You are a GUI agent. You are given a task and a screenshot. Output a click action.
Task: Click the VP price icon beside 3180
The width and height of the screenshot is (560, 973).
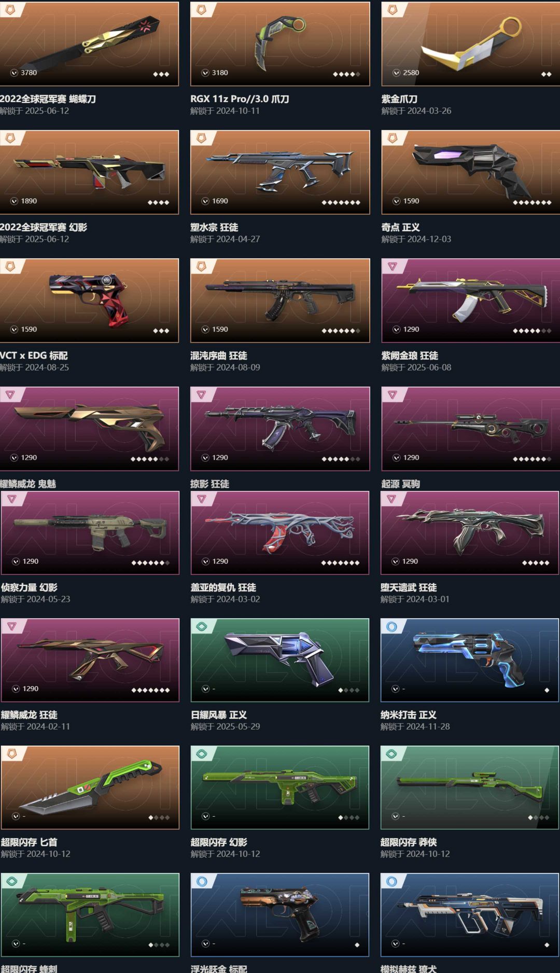[205, 73]
